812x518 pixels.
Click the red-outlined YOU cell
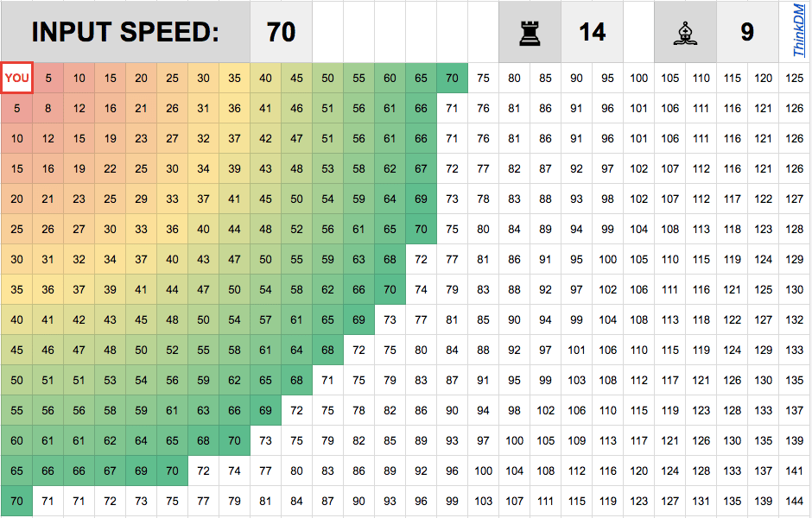(x=17, y=79)
